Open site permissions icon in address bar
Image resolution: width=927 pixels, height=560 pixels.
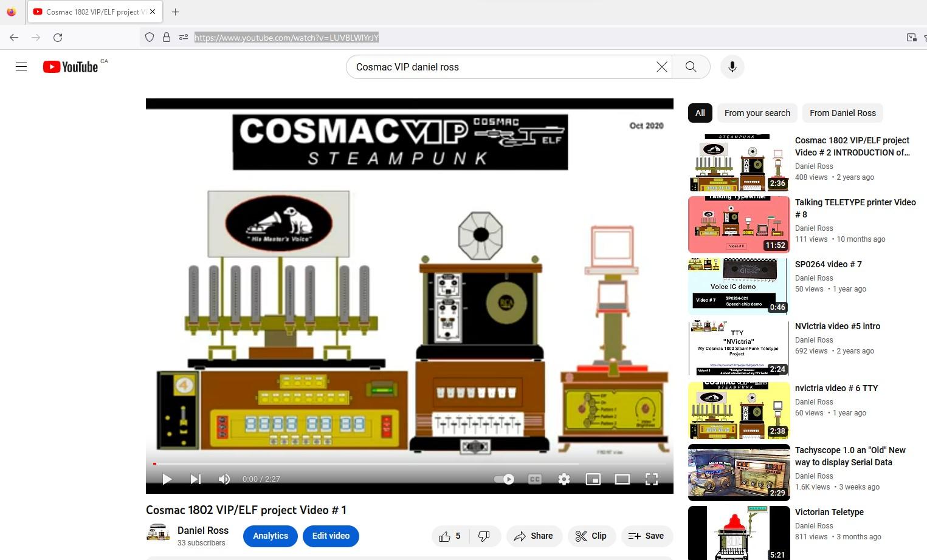[184, 38]
